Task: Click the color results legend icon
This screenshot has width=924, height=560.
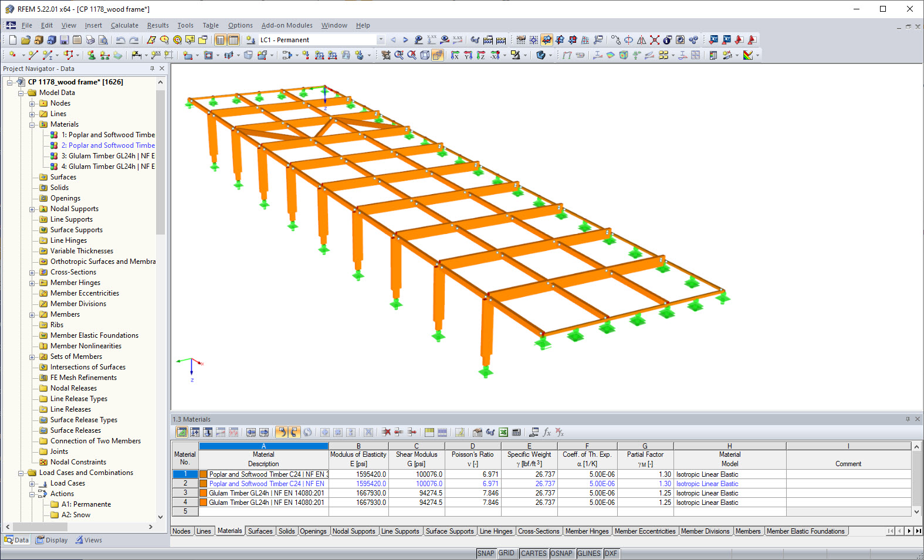Action: pos(748,55)
